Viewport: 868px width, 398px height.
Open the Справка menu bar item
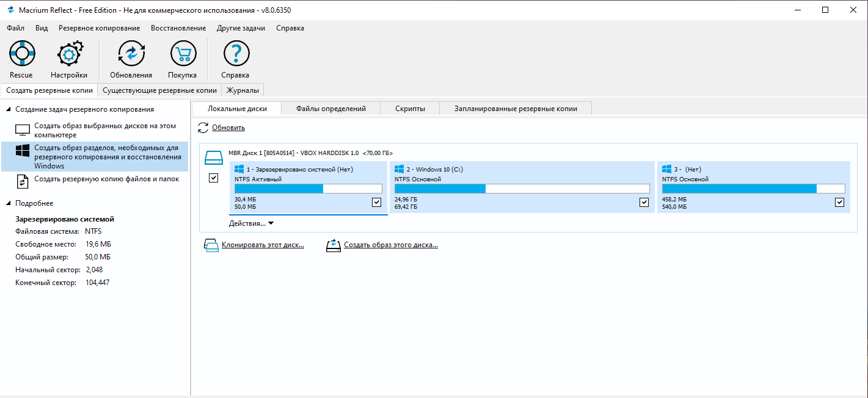point(290,28)
